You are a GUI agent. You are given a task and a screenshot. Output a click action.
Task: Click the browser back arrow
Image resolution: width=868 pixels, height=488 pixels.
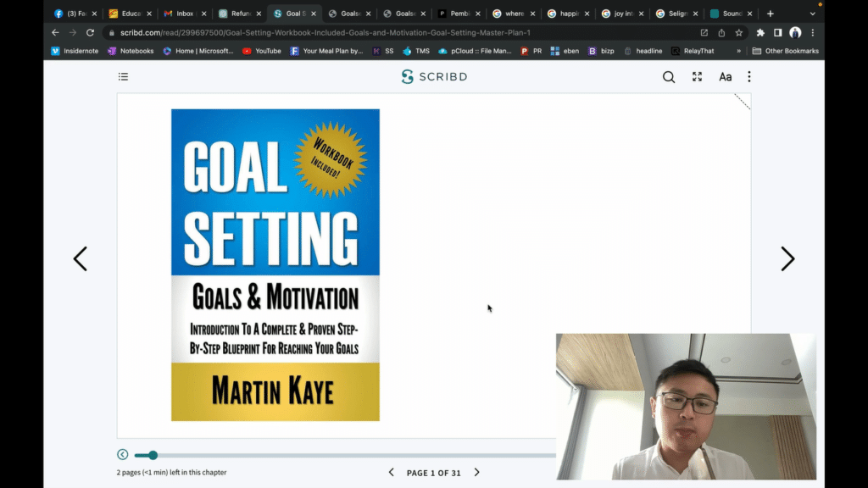[x=55, y=33]
